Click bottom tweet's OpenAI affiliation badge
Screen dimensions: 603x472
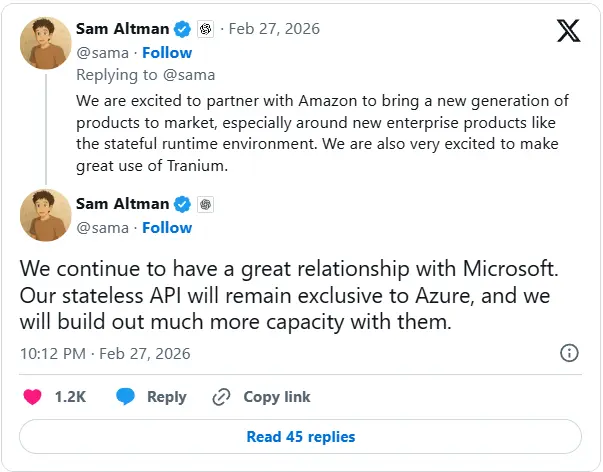[x=205, y=204]
